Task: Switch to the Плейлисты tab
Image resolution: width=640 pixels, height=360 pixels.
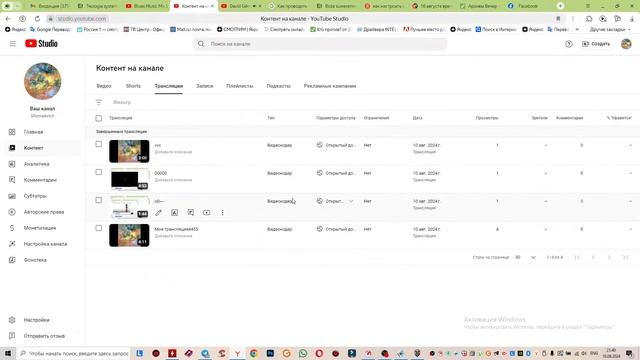Action: 240,86
